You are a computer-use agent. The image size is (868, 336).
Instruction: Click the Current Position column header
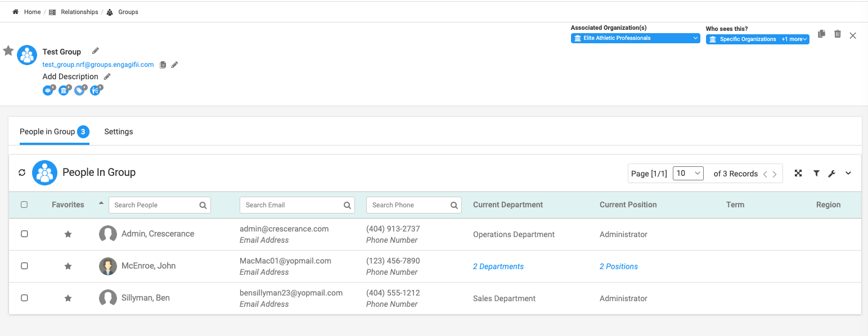[x=628, y=205]
